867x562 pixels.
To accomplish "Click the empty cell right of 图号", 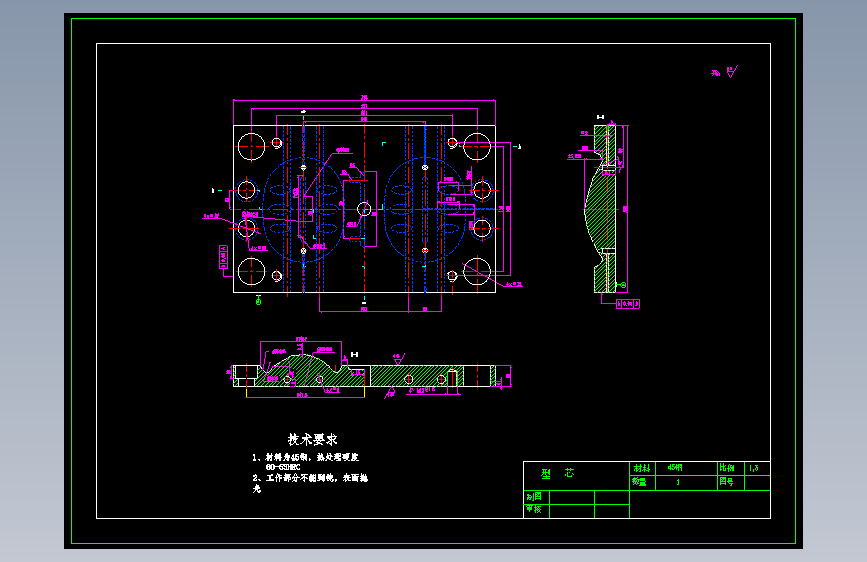I will tap(757, 483).
